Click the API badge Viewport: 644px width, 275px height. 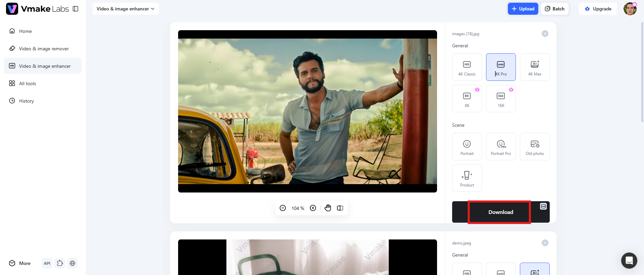pos(47,263)
